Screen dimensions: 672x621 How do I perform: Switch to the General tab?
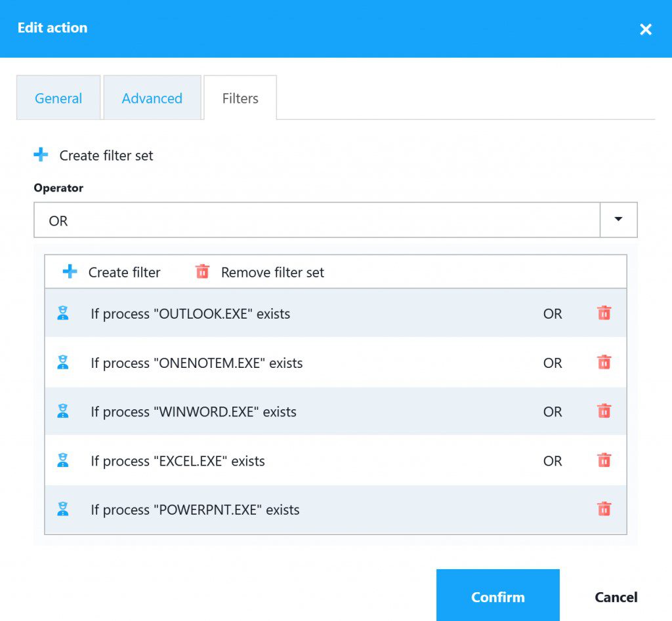coord(58,98)
